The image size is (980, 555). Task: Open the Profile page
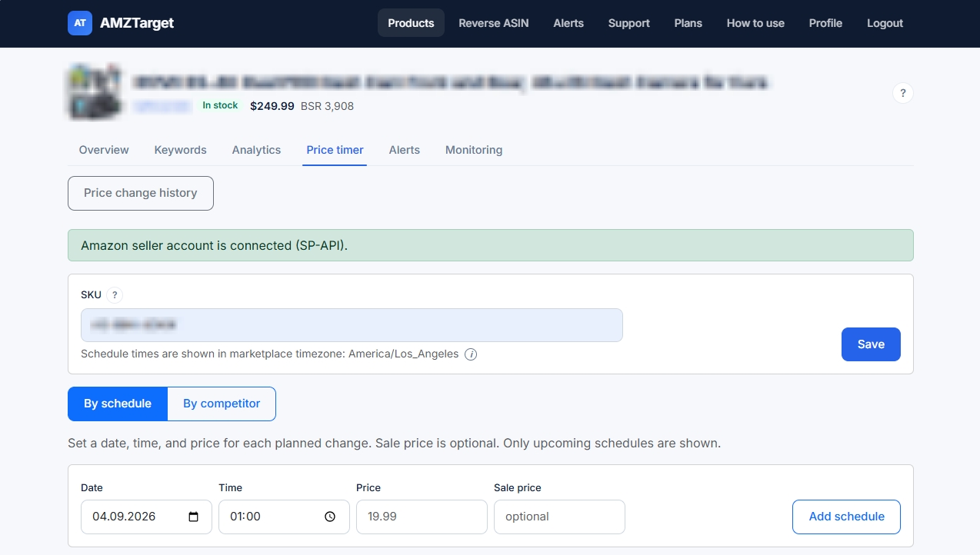[x=825, y=23]
